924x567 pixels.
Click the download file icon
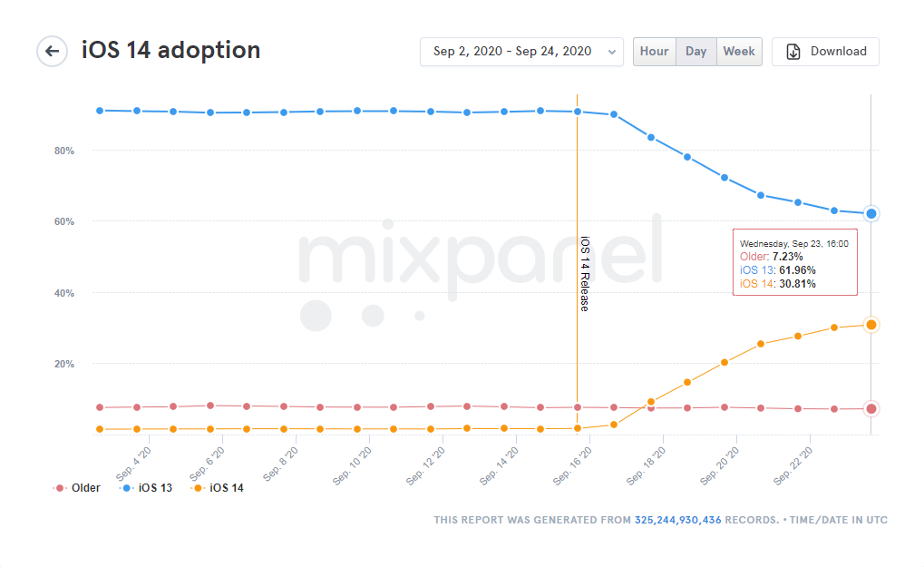793,52
